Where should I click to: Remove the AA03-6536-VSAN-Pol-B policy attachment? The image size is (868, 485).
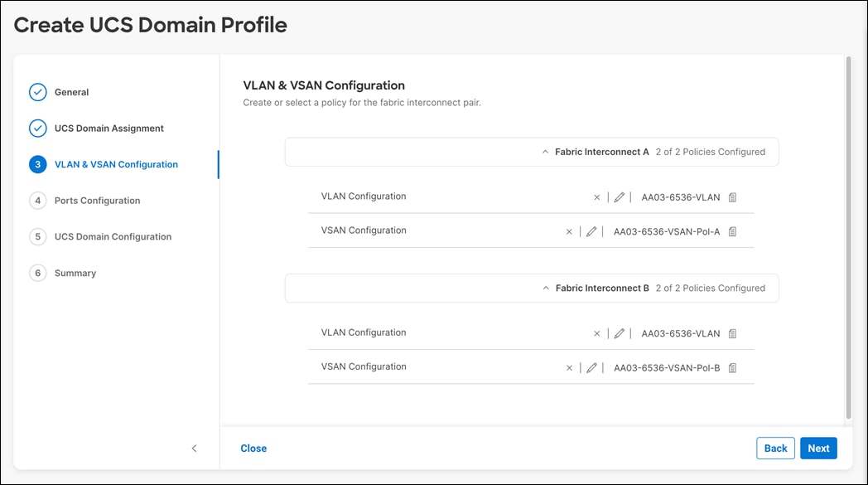coord(569,367)
